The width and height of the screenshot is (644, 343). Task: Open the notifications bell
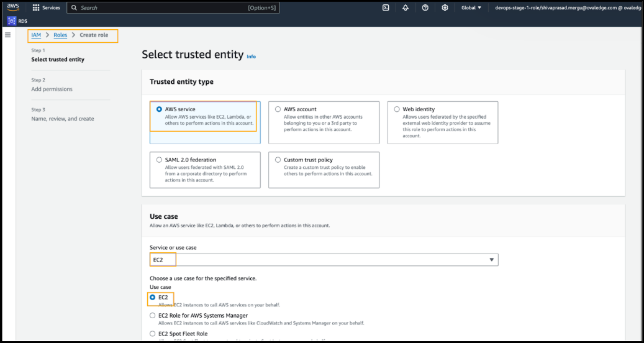405,8
